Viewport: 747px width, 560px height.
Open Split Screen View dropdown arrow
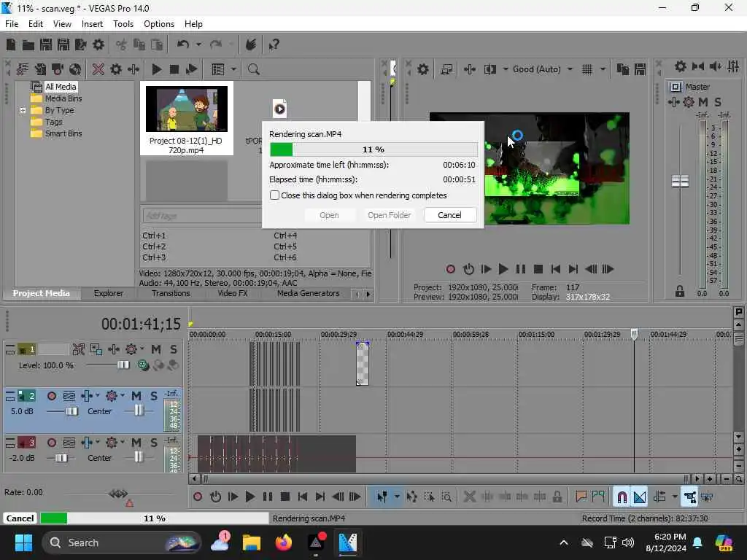pos(505,69)
